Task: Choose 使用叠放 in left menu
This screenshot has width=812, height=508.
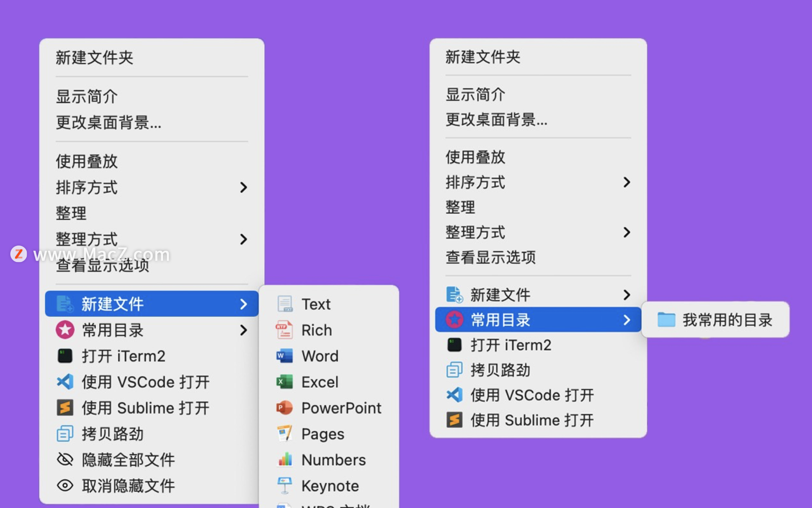Action: pos(87,161)
